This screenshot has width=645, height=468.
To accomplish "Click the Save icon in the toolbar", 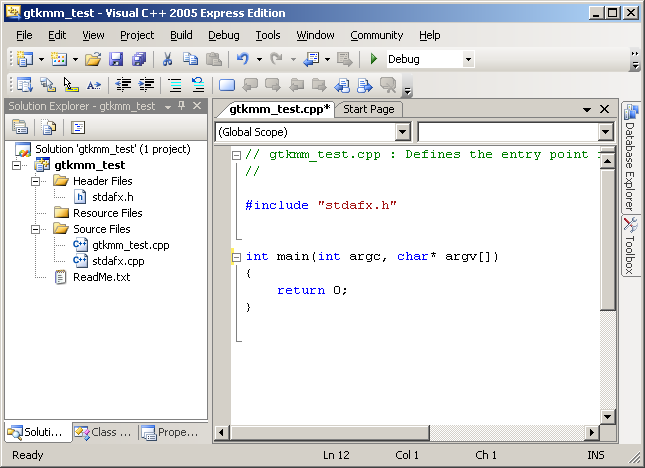I will (116, 60).
